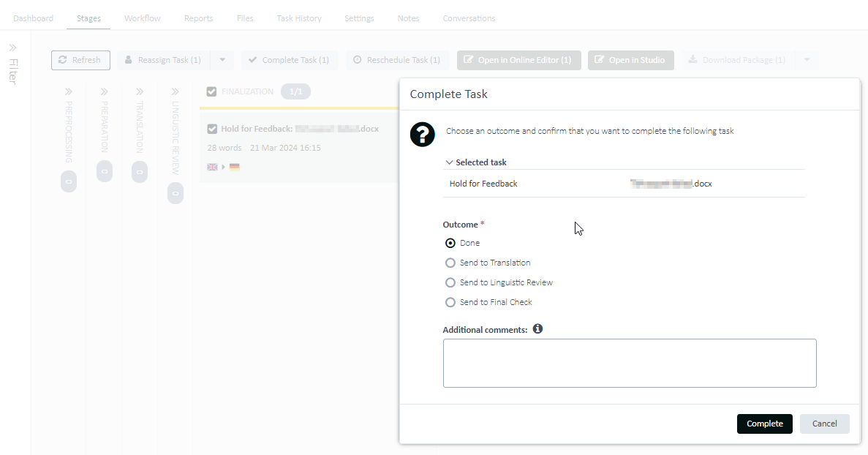The image size is (868, 455).
Task: Switch to the Workflow tab
Action: click(x=143, y=18)
